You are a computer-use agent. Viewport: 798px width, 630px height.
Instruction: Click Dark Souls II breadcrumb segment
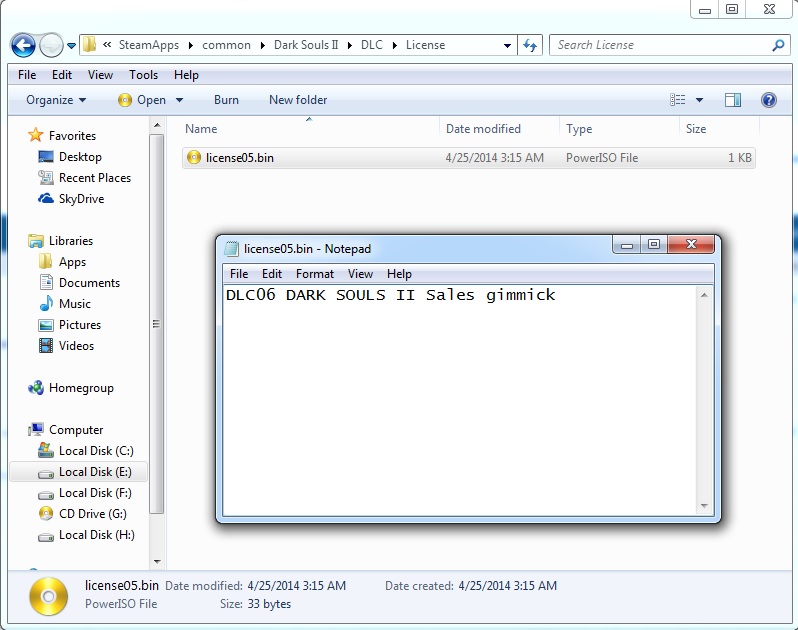click(306, 45)
